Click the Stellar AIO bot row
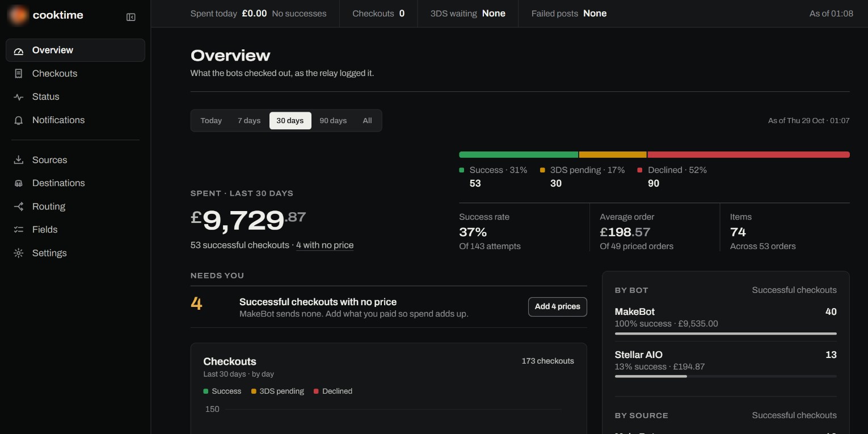The height and width of the screenshot is (434, 868). [726, 364]
